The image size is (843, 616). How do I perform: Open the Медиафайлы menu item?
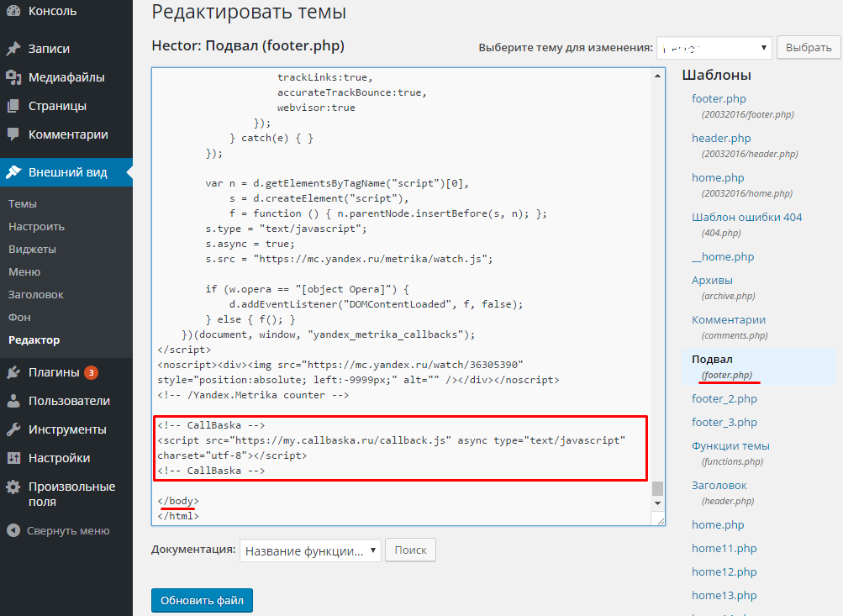66,77
